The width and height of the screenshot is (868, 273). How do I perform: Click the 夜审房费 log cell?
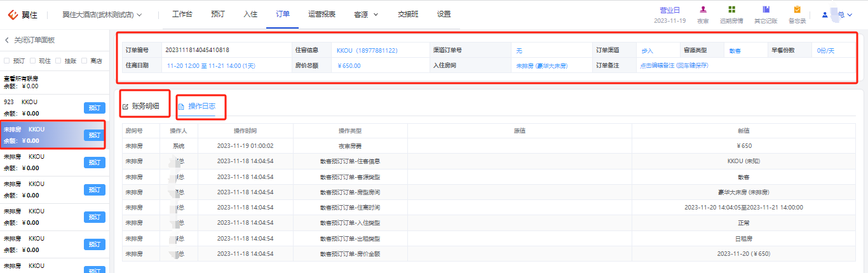pos(350,145)
